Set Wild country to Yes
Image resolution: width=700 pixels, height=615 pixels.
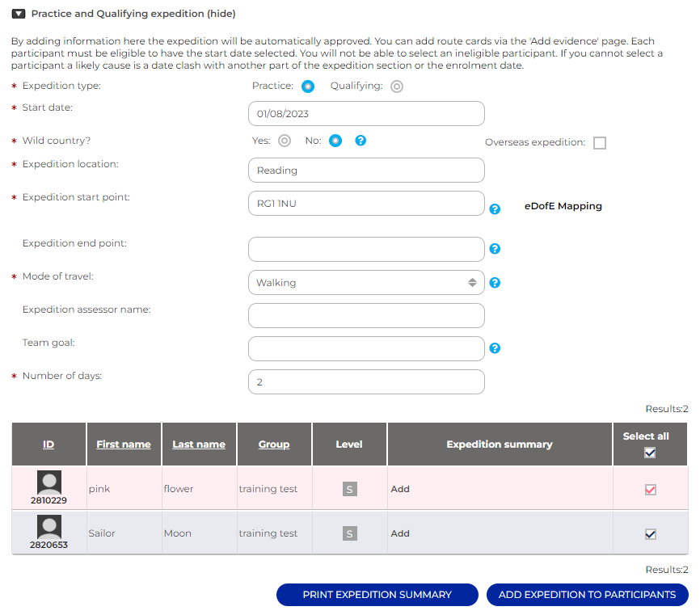tap(283, 141)
